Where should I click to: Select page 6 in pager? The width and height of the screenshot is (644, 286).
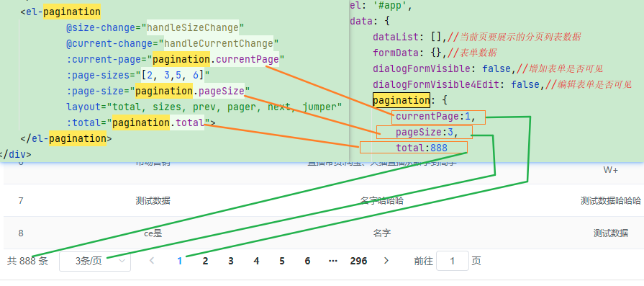[307, 261]
